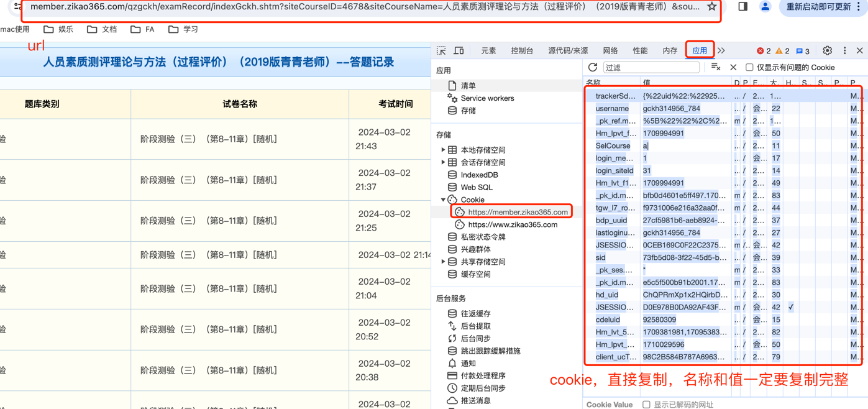Image resolution: width=868 pixels, height=409 pixels.
Task: Switch to the 源代码/来源 tab
Action: click(x=568, y=51)
